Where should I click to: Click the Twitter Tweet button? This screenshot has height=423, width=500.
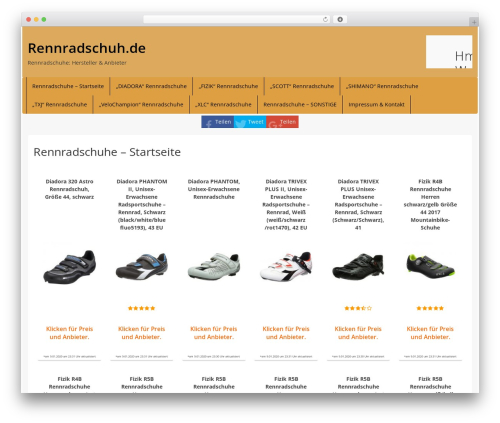tap(250, 122)
